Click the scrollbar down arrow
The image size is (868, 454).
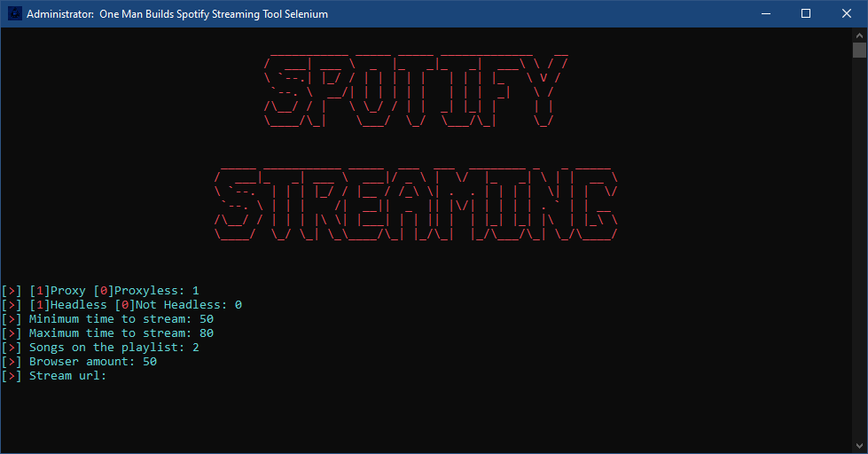(x=859, y=446)
